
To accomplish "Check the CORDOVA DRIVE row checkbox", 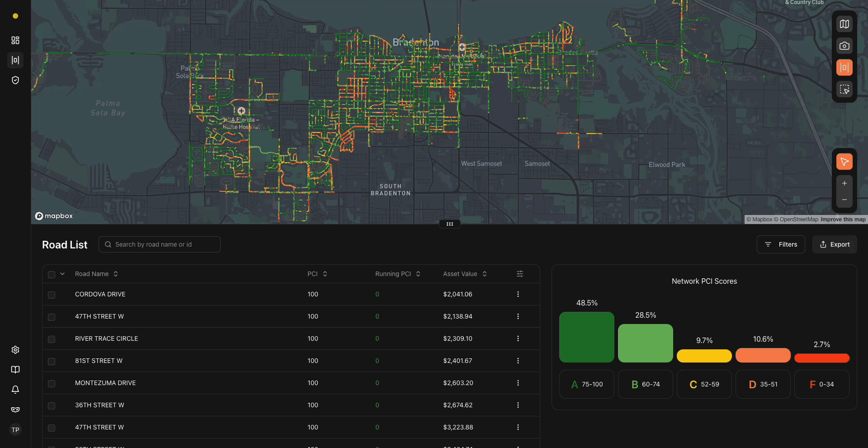I will [52, 295].
